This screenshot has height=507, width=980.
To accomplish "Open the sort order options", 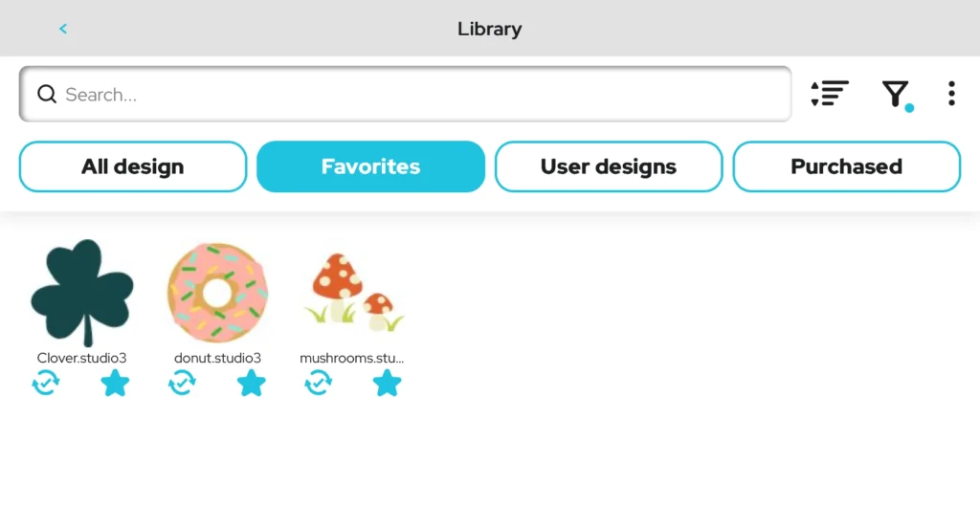I will pos(829,94).
